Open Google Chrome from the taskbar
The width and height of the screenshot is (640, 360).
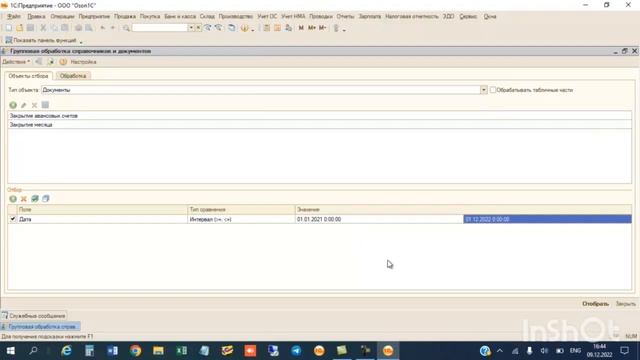tap(136, 351)
